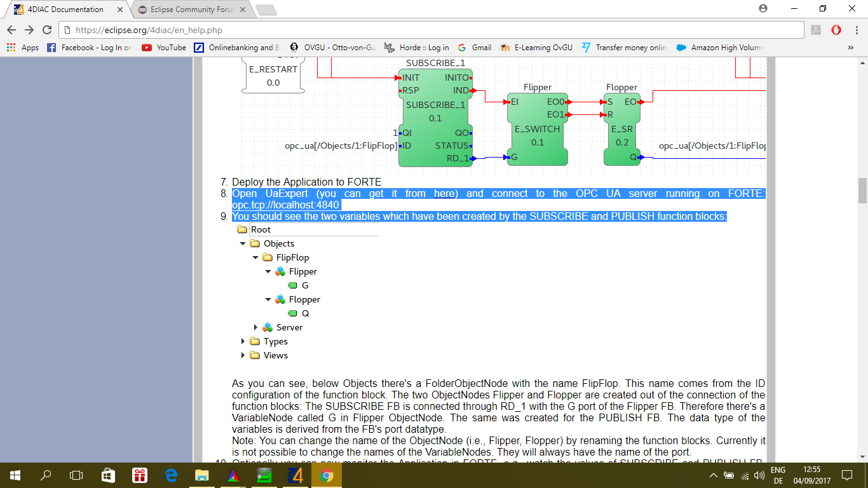Open Apps bookmark shortcut
The width and height of the screenshot is (868, 488).
(x=23, y=48)
